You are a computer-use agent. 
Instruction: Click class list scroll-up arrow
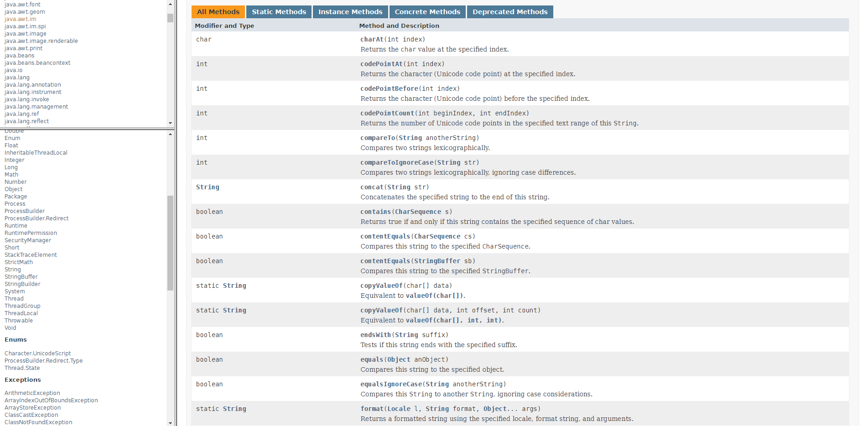170,134
